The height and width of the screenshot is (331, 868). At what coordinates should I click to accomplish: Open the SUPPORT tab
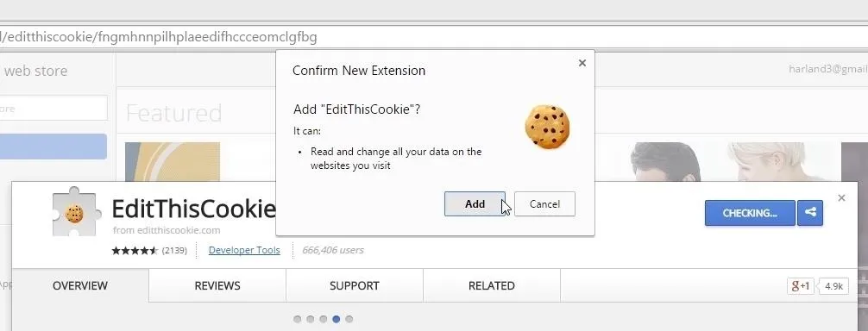coord(355,285)
